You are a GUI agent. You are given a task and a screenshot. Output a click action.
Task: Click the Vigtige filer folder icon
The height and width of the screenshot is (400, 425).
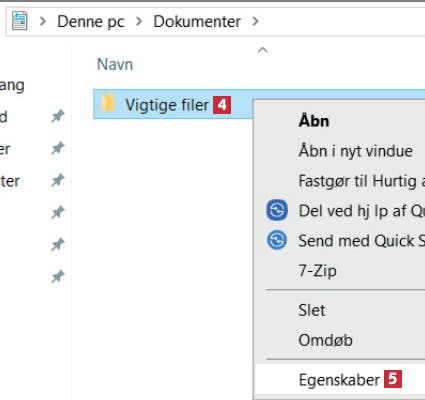(108, 103)
